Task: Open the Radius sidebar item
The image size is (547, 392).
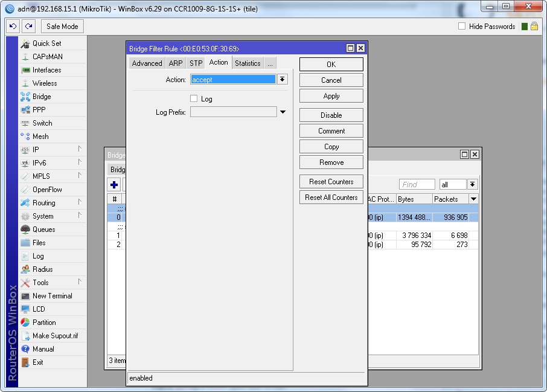Action: coord(42,269)
